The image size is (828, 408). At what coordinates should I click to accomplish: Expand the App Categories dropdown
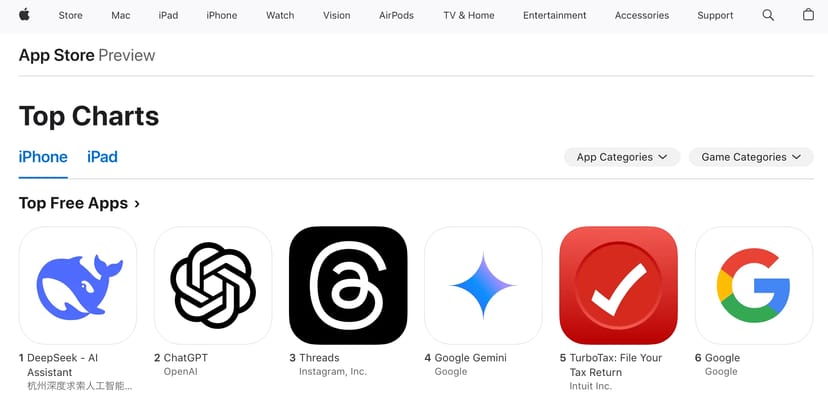pos(622,157)
